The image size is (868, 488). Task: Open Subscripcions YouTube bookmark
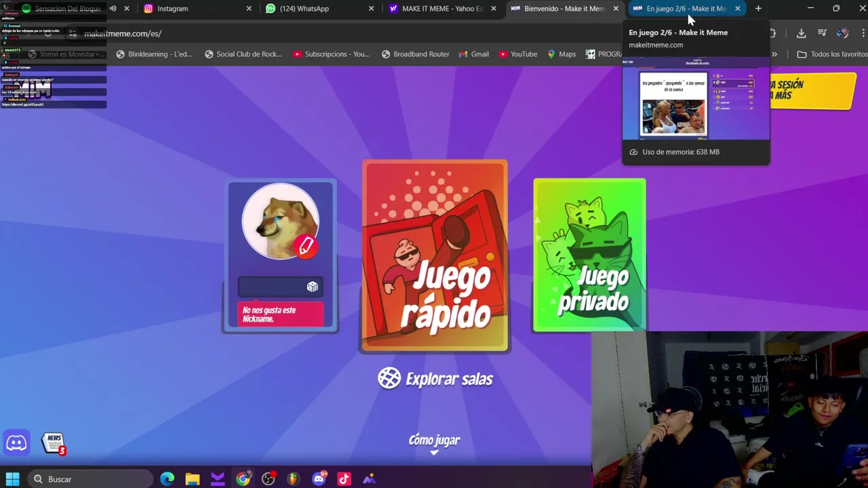(331, 54)
